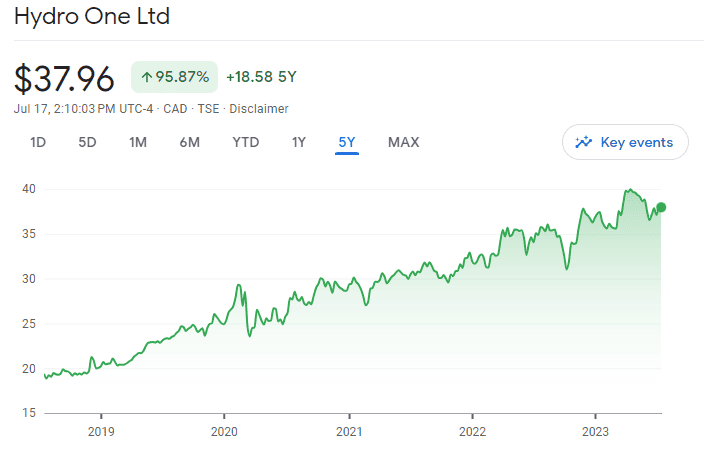Choose the 1M time range
704x461 pixels.
[138, 142]
